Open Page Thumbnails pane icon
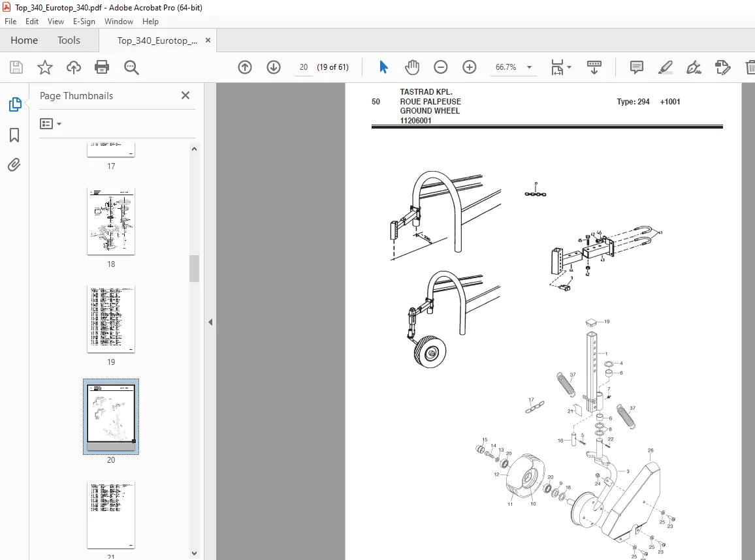755x560 pixels. tap(15, 104)
